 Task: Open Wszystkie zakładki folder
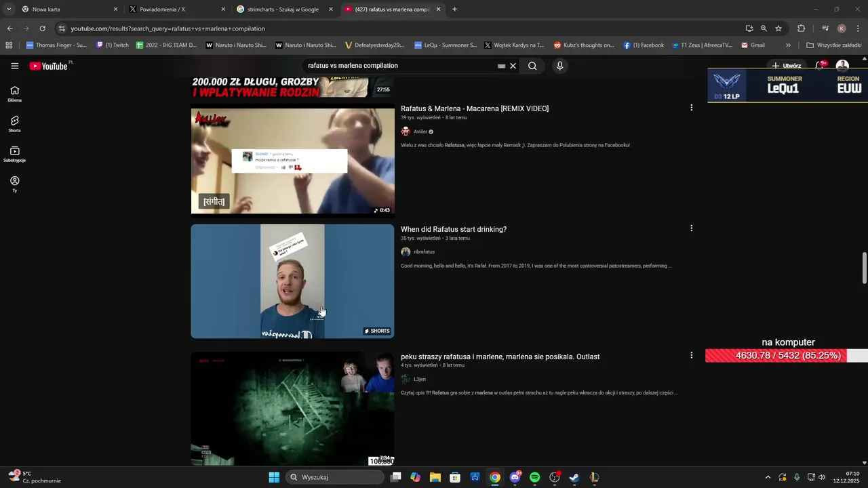pyautogui.click(x=834, y=45)
